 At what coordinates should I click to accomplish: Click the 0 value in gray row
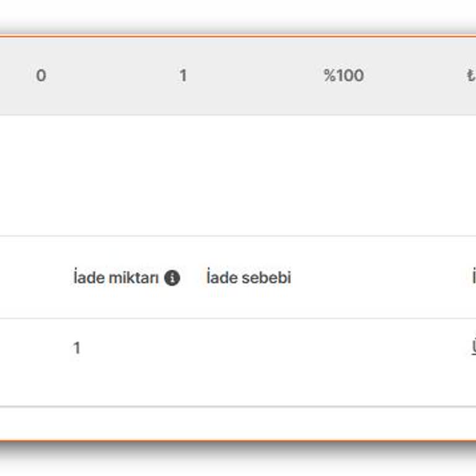click(41, 75)
